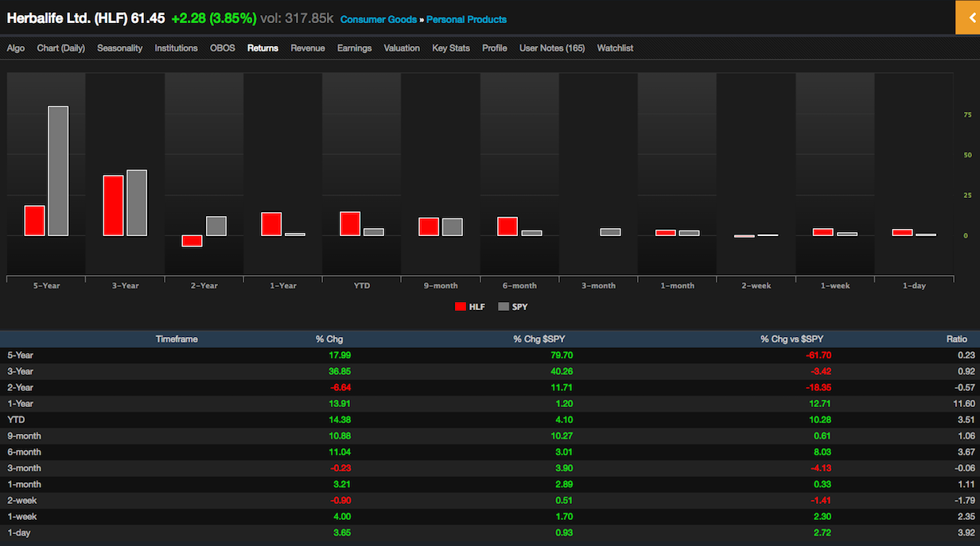Click the 11.60 ratio value
The image size is (980, 546).
(963, 404)
